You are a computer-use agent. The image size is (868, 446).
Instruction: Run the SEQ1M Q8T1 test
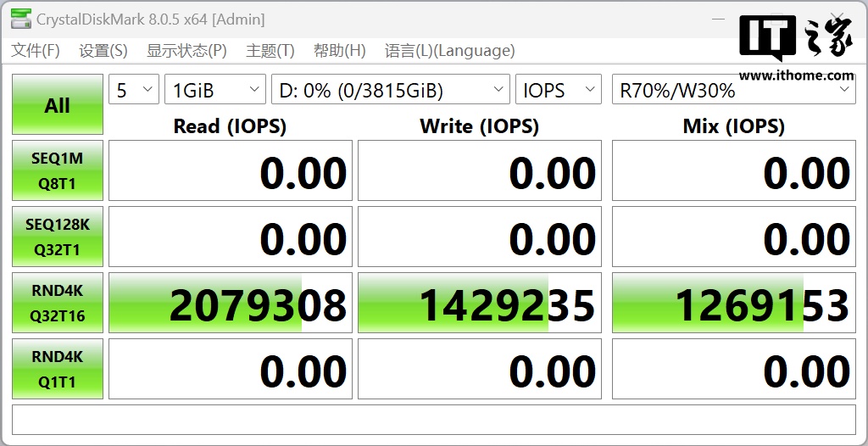coord(58,170)
